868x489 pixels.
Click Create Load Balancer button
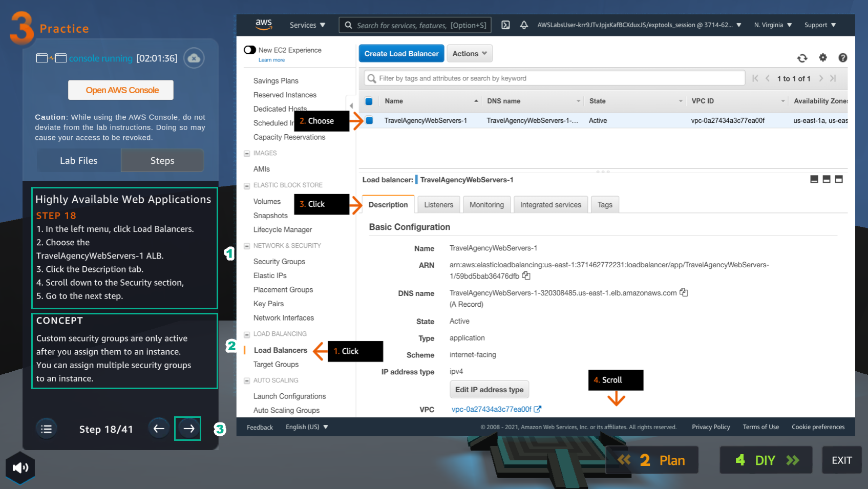click(x=401, y=54)
